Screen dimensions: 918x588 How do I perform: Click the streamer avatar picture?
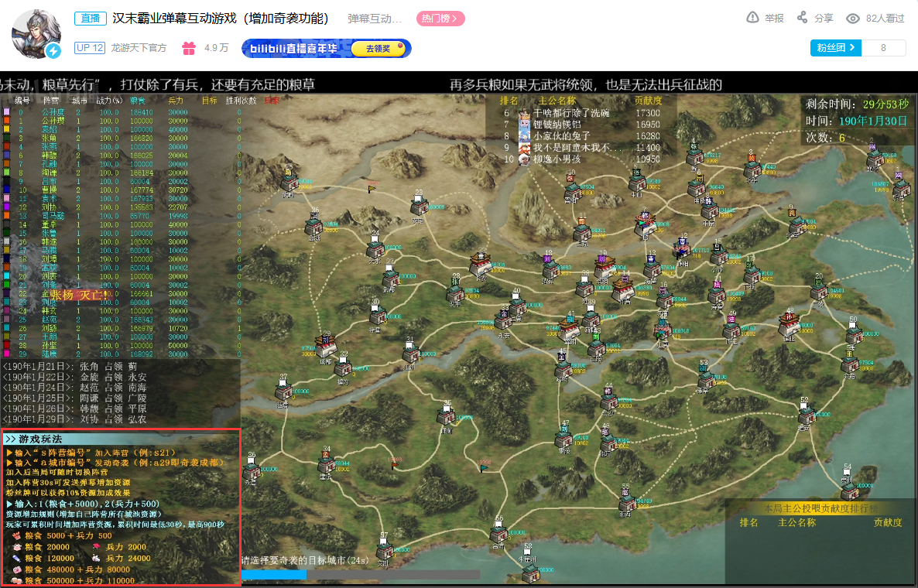tap(36, 33)
